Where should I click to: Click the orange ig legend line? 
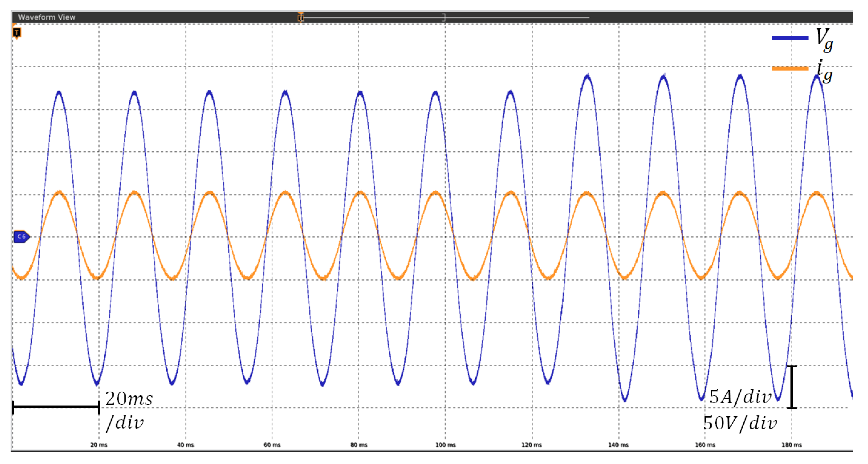pyautogui.click(x=790, y=69)
